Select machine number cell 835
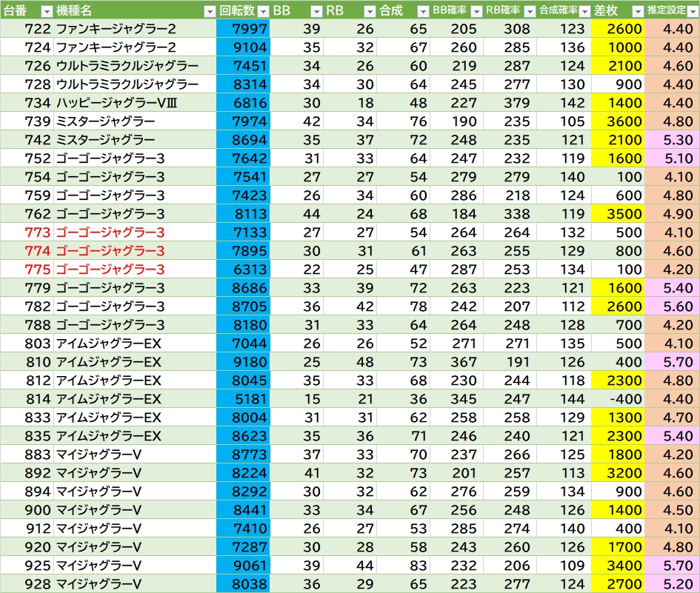 coord(27,436)
